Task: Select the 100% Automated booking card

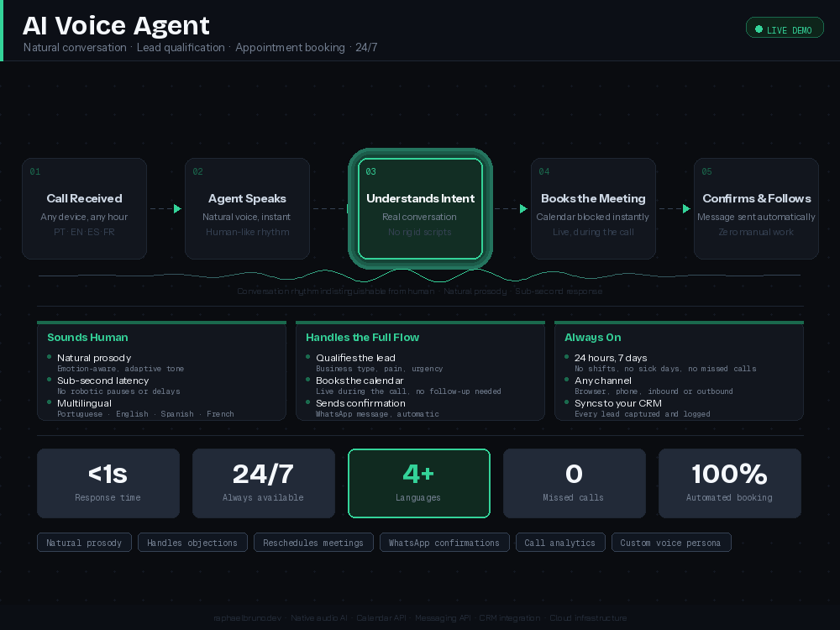Action: [730, 483]
